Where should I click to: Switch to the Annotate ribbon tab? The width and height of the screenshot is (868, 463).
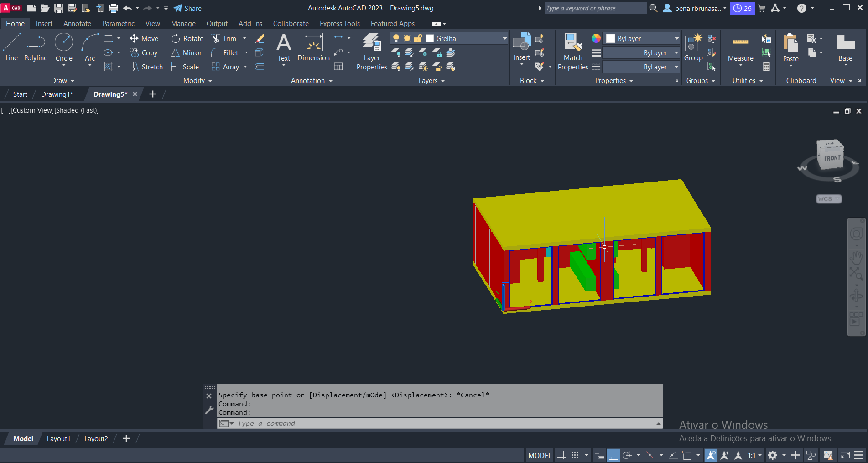pos(77,24)
